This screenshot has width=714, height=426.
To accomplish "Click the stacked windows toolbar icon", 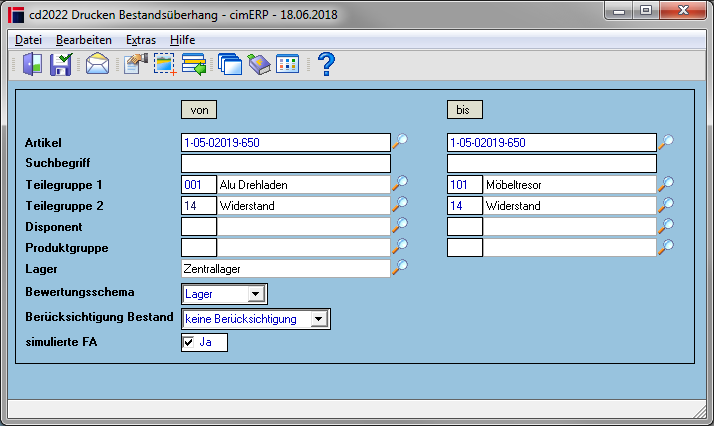I will click(x=230, y=64).
